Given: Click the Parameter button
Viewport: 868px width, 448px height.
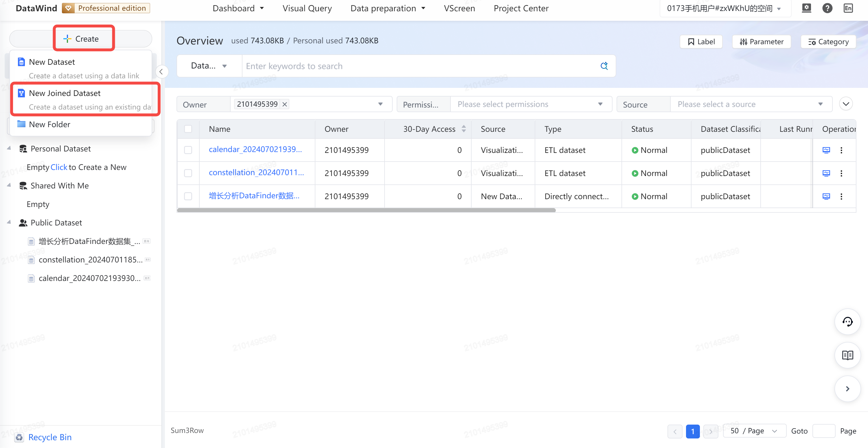Looking at the screenshot, I should click(x=761, y=42).
